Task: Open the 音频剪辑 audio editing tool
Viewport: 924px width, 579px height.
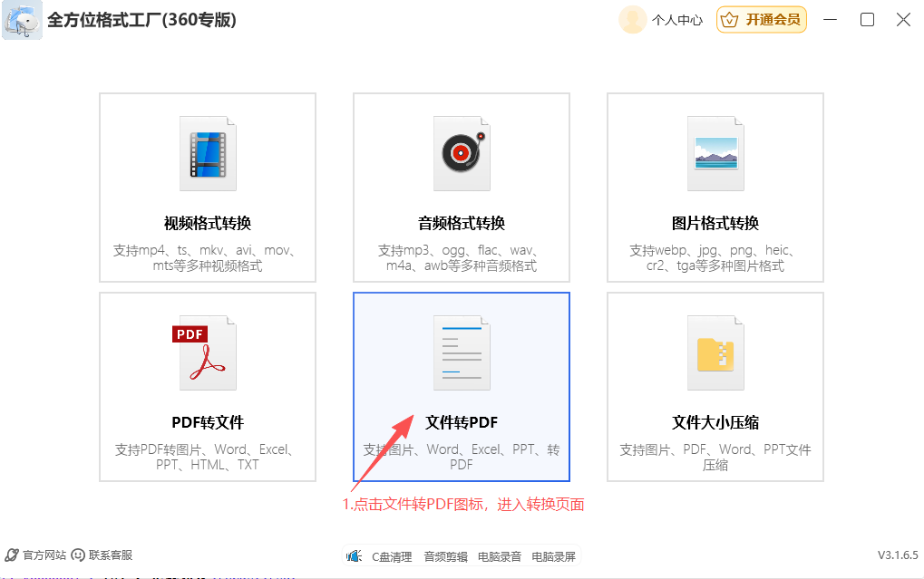Action: [x=445, y=556]
